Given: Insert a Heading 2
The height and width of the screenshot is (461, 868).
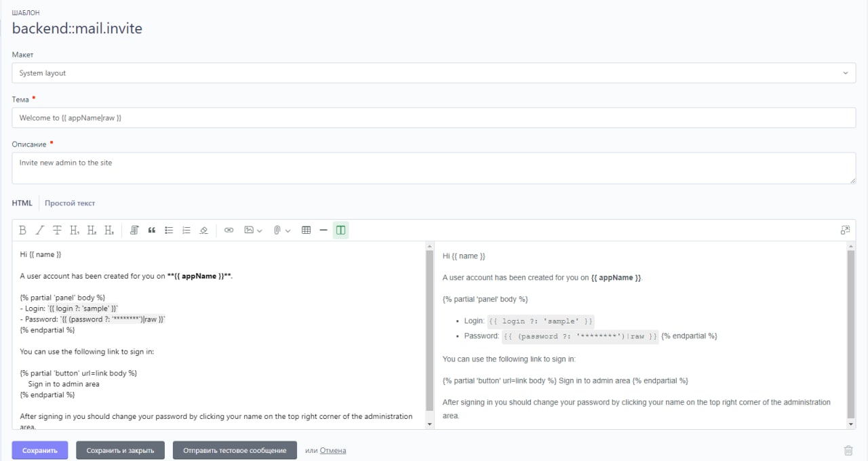Looking at the screenshot, I should (x=92, y=230).
